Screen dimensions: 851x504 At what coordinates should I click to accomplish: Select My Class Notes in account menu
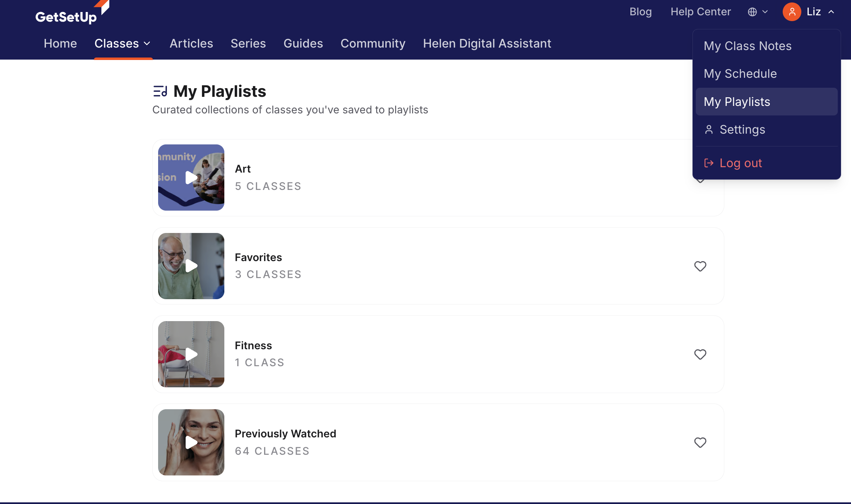(x=767, y=46)
